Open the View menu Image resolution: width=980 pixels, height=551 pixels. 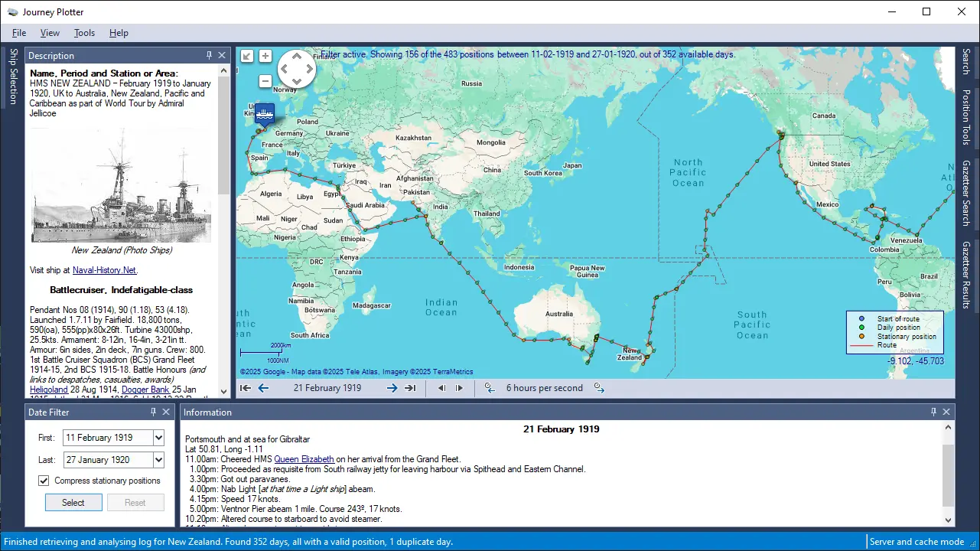50,33
